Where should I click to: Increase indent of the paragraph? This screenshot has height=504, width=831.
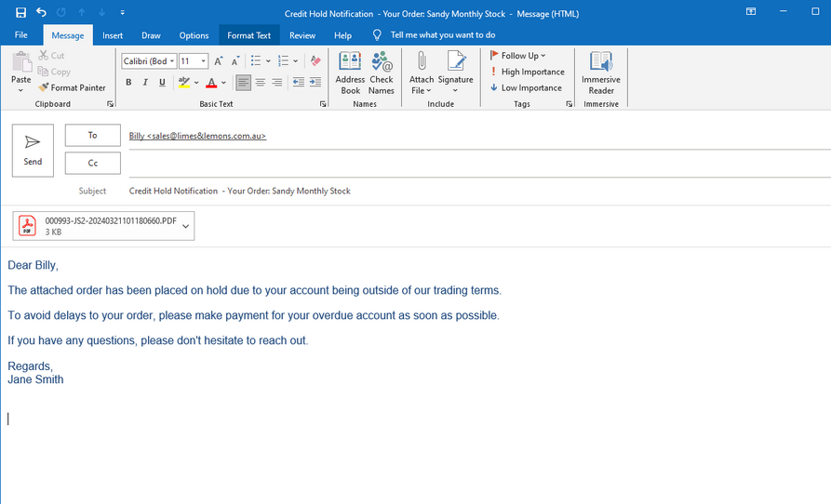(315, 83)
